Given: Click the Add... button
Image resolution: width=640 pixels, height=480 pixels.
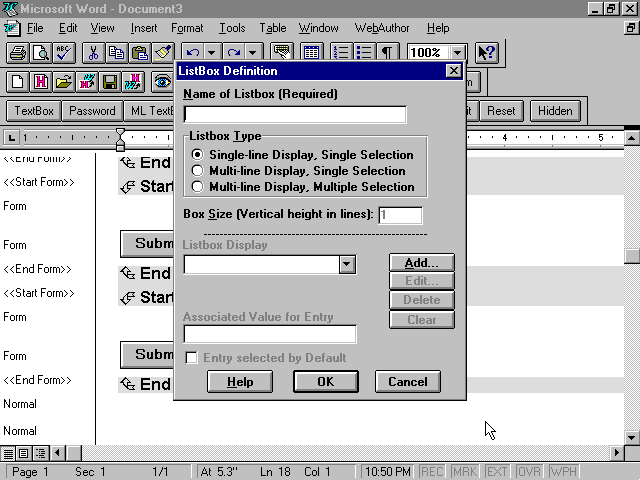Looking at the screenshot, I should [x=421, y=263].
